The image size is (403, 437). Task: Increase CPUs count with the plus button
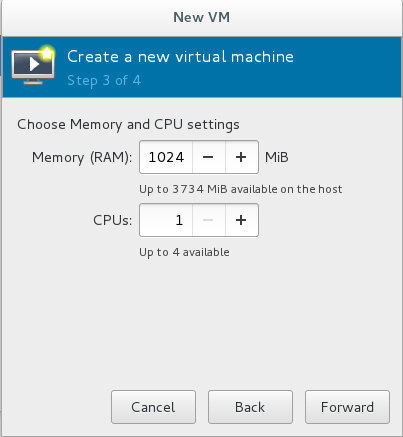tap(242, 220)
